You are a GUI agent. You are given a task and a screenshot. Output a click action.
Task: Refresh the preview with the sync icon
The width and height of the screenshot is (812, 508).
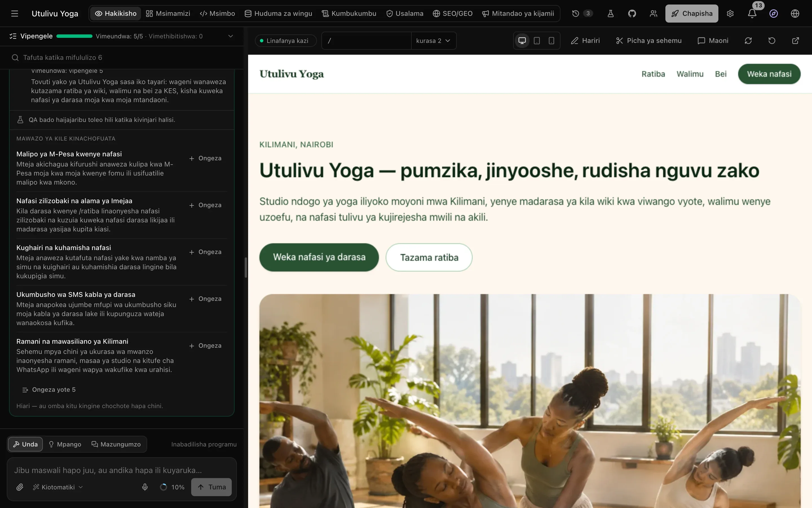[x=748, y=41]
